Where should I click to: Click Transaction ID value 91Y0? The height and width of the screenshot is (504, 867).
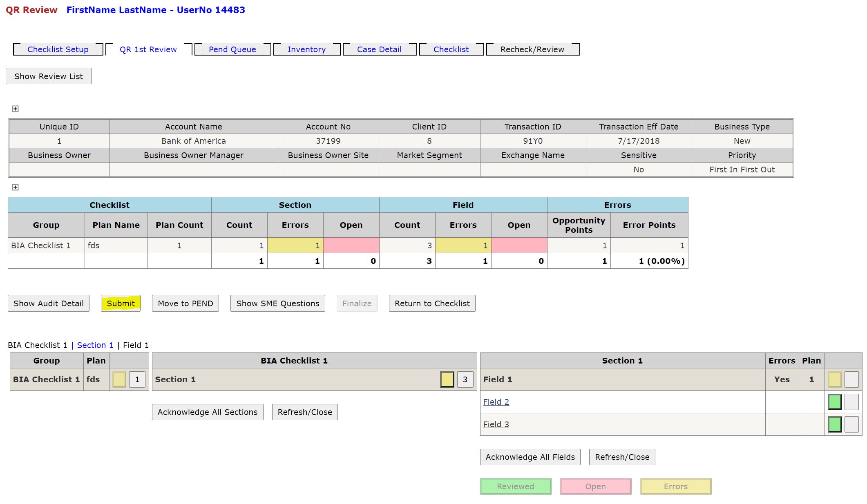[x=533, y=141]
